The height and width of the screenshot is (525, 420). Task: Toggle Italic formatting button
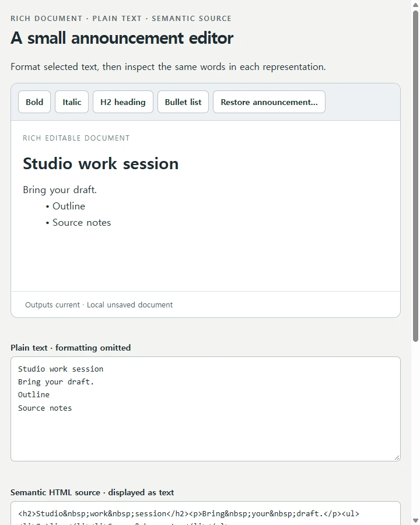coord(72,101)
